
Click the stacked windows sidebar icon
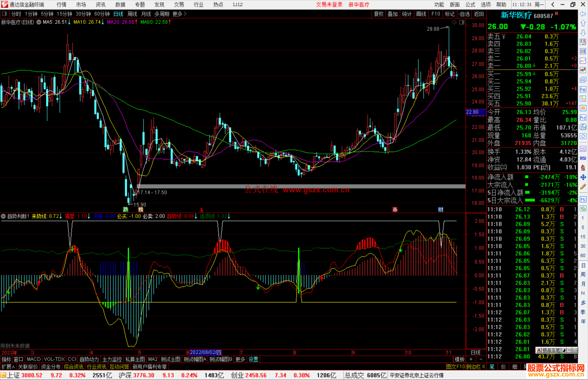583,80
